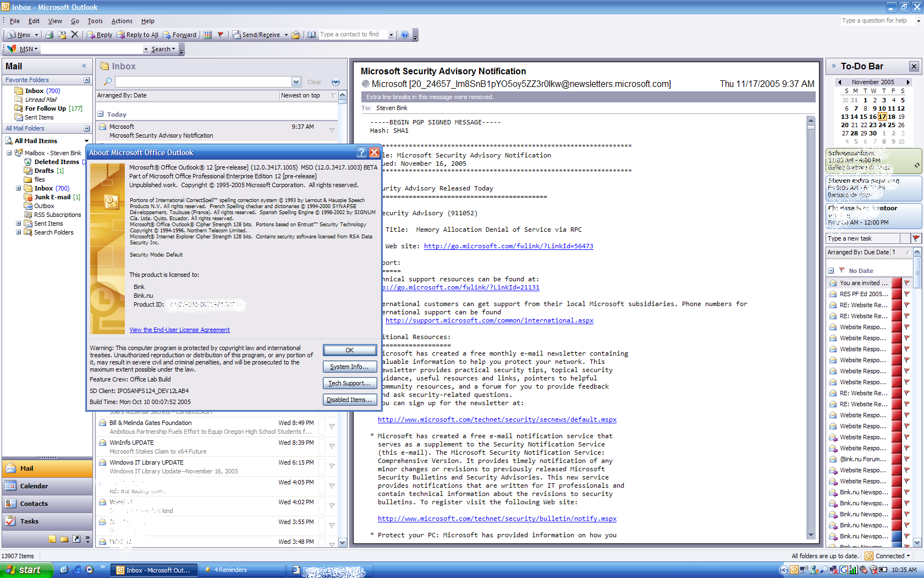Open the secnews/default.mspx link in the message
The width and height of the screenshot is (924, 578).
click(x=497, y=419)
